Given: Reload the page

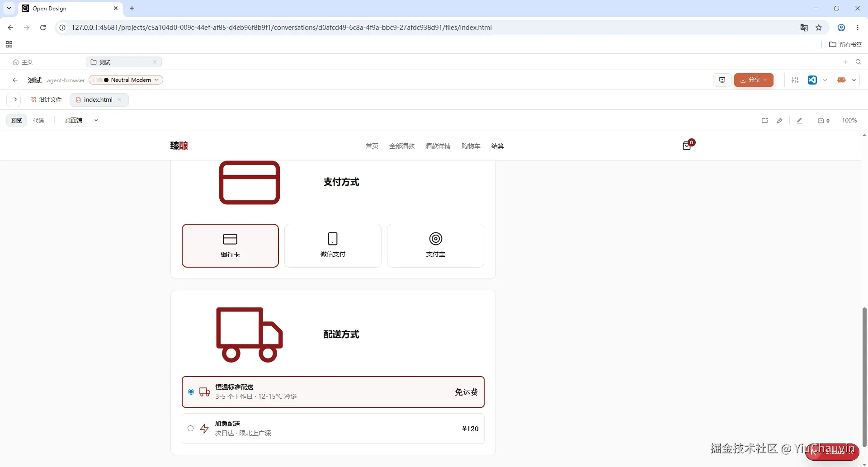Looking at the screenshot, I should (x=43, y=28).
